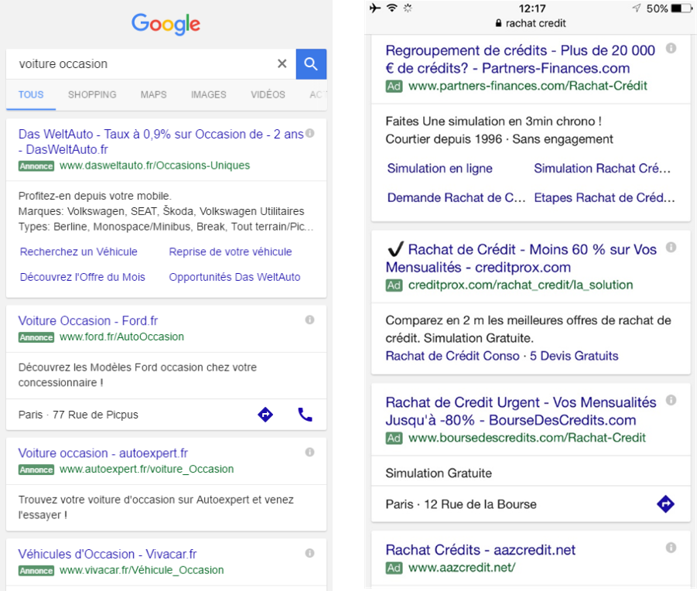
Task: Tap directions icon for 12 Rue de la Bourse
Action: (x=666, y=504)
